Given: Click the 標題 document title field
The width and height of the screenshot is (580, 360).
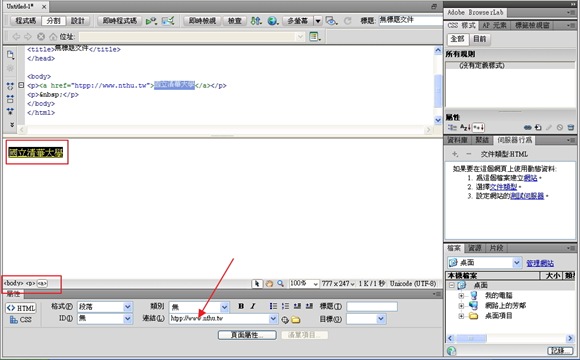Looking at the screenshot, I should point(411,20).
